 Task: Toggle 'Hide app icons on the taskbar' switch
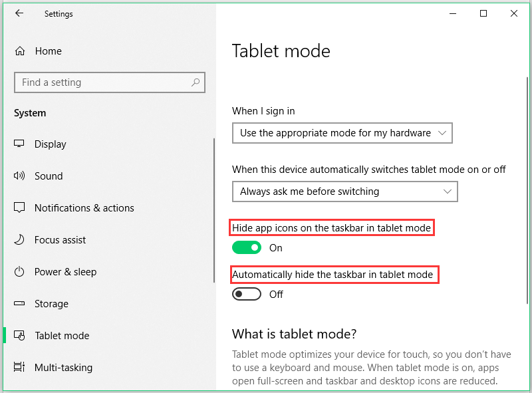click(247, 247)
